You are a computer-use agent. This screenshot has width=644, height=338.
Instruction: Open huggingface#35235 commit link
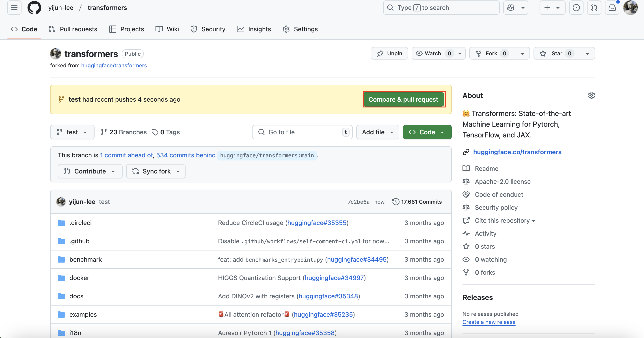323,314
